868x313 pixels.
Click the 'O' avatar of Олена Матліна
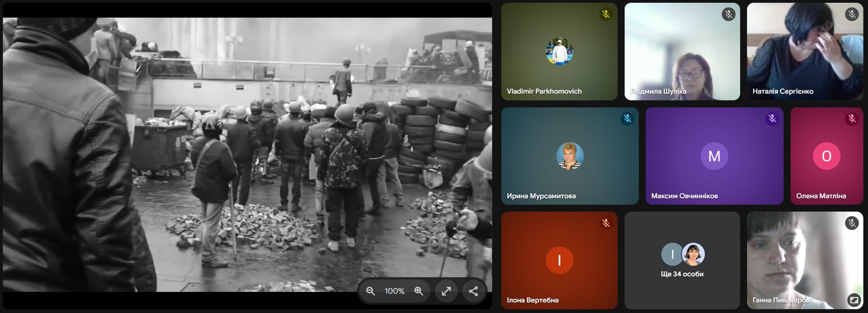[x=826, y=156]
